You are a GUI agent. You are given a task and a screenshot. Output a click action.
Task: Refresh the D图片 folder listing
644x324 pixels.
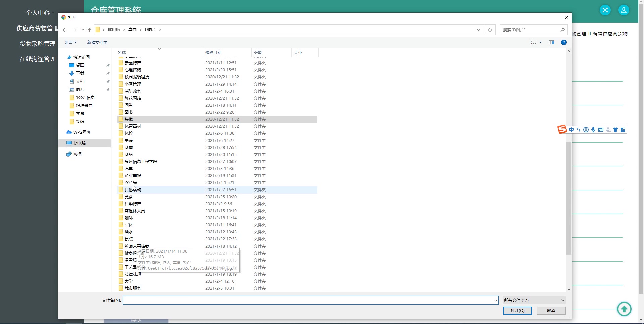(x=490, y=30)
